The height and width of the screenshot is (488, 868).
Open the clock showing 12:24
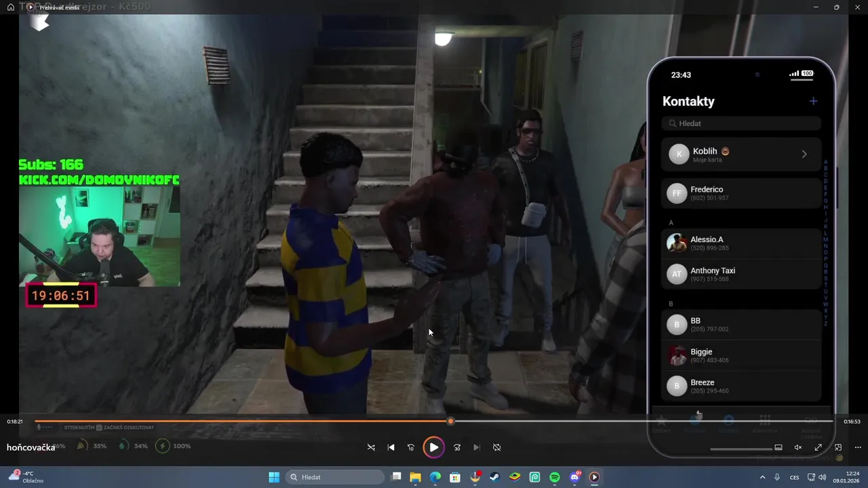848,477
